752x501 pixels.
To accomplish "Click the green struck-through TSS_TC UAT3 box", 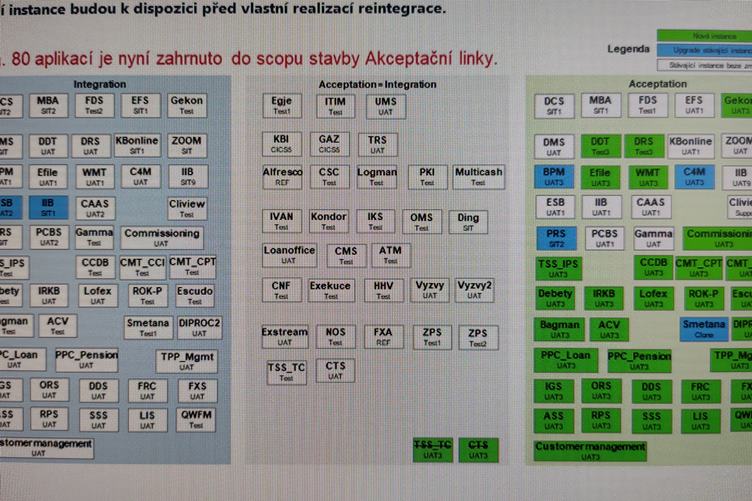I will (x=433, y=450).
